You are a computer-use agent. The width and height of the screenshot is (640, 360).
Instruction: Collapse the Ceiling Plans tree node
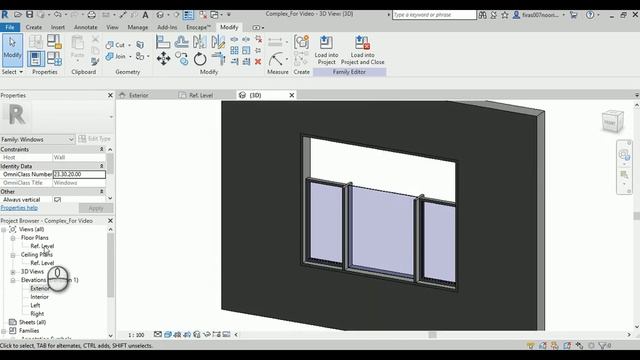(13, 255)
